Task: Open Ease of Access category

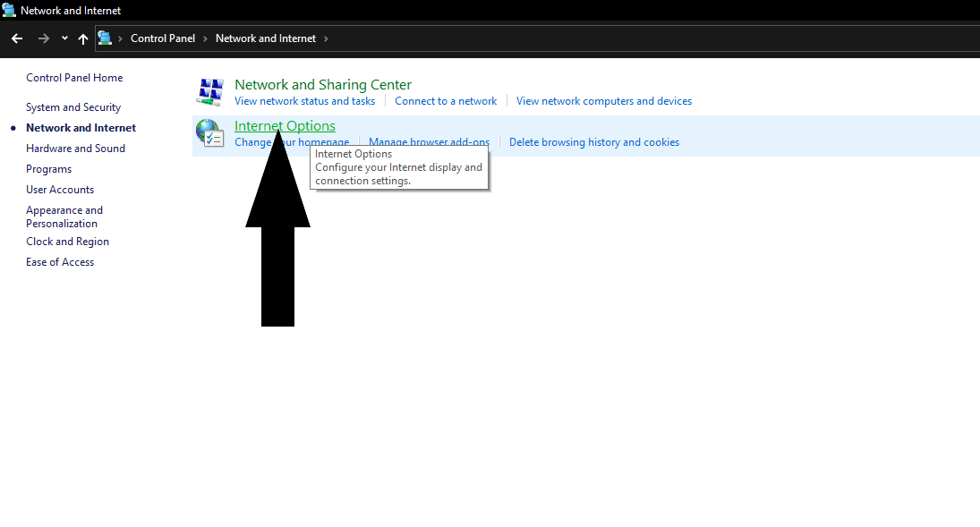Action: coord(60,262)
